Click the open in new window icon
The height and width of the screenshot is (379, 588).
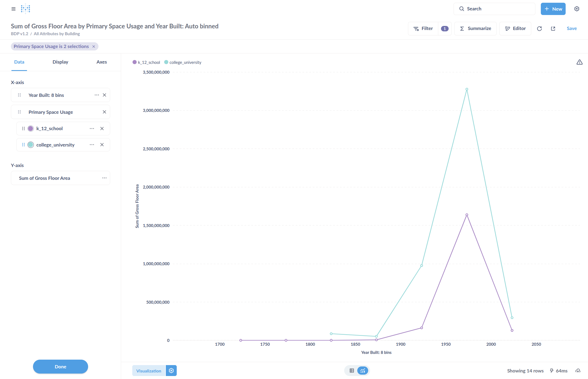coord(553,29)
